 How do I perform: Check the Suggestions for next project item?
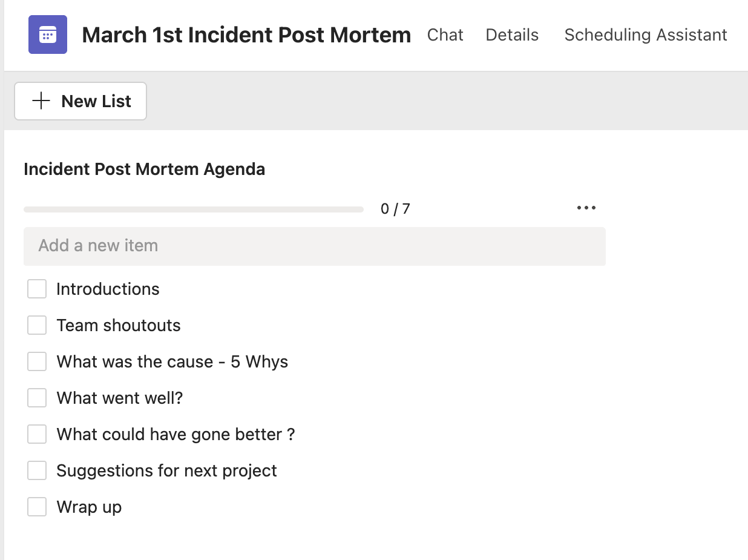(36, 470)
